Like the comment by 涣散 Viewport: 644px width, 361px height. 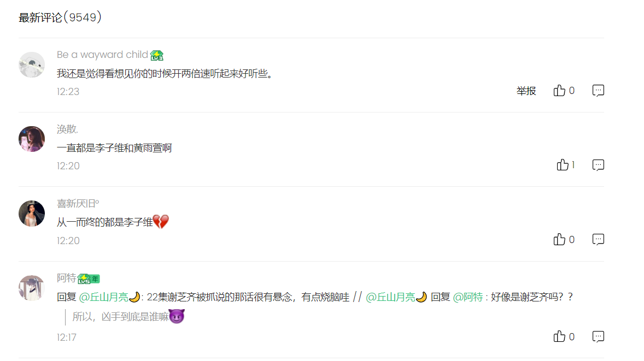(x=563, y=165)
